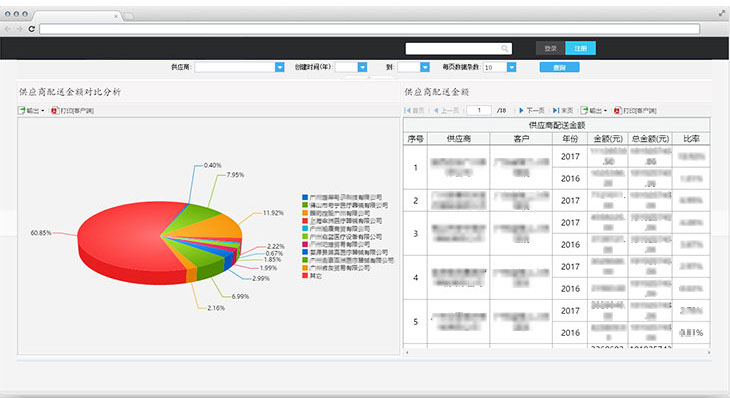This screenshot has height=398, width=730.
Task: Click the search magnifier icon in header
Action: (505, 48)
